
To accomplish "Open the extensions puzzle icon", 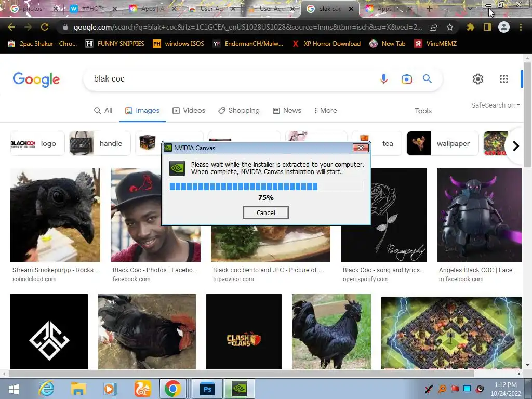I will pos(470,27).
